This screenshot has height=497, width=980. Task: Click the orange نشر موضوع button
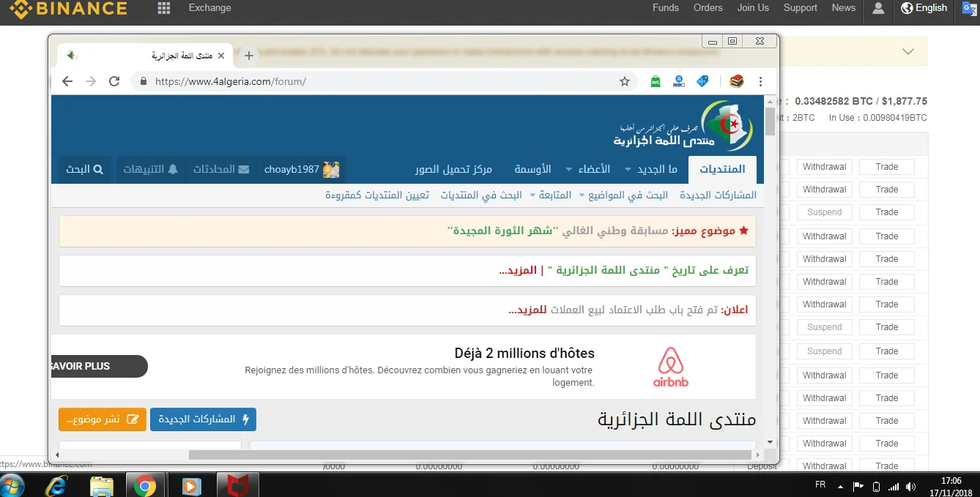(x=102, y=419)
